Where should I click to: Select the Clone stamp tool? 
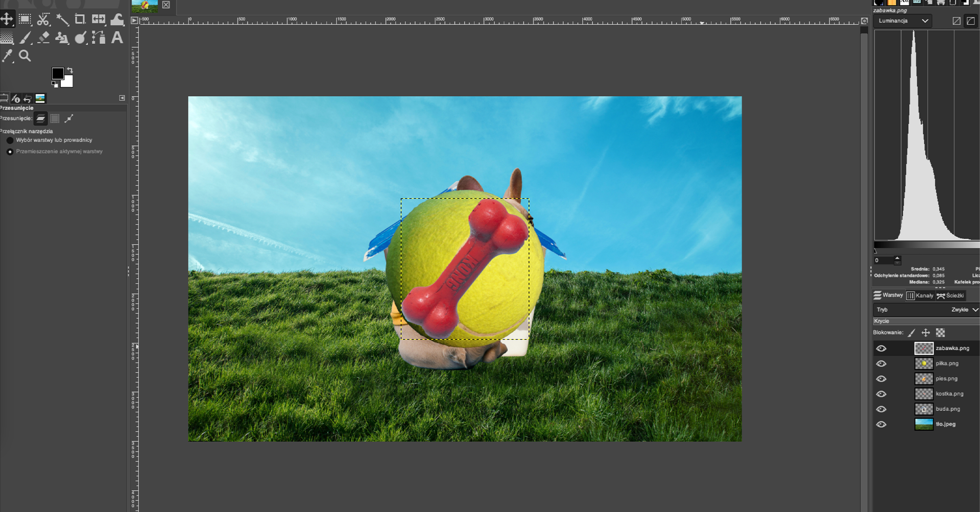[x=62, y=38]
